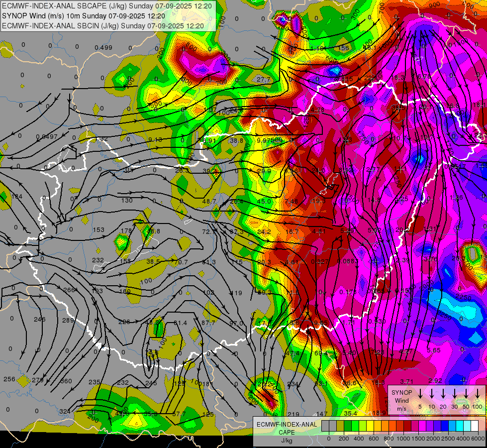Click the CAPE label in the legend
The image size is (487, 448).
(287, 433)
